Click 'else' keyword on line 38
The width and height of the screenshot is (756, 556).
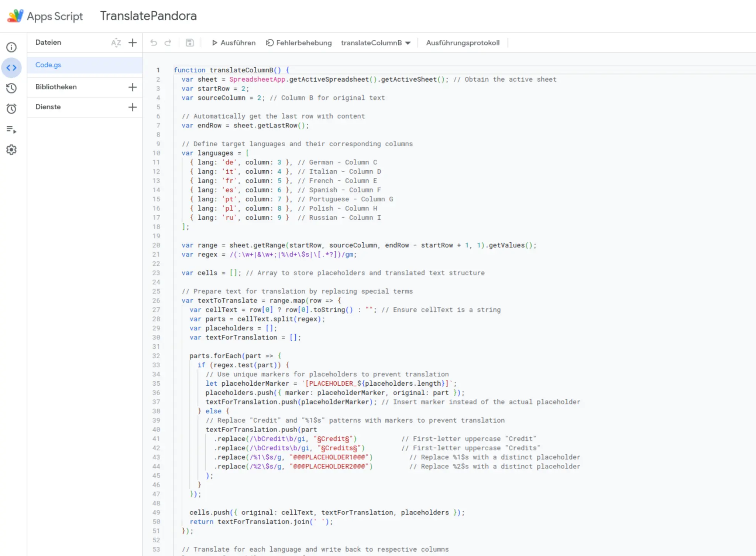[x=213, y=411]
